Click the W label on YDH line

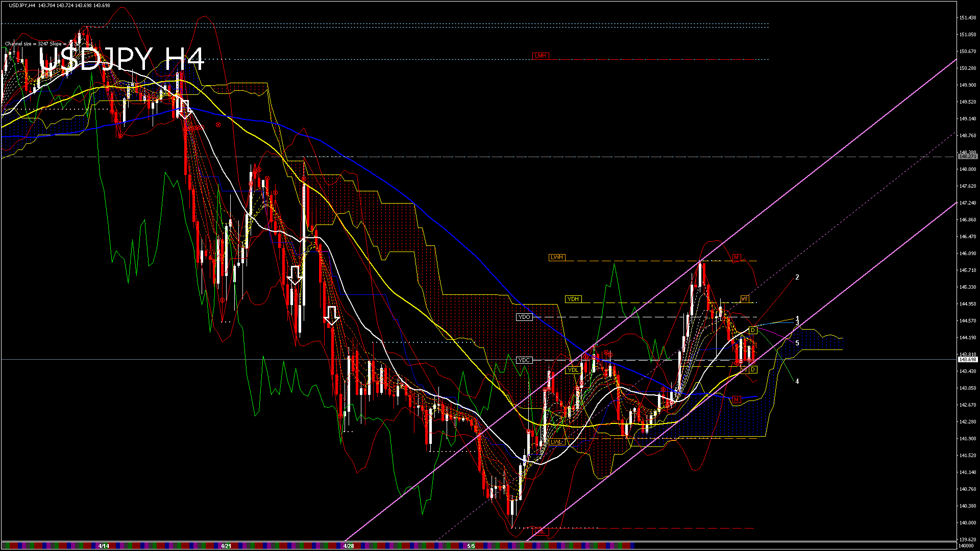[x=745, y=299]
